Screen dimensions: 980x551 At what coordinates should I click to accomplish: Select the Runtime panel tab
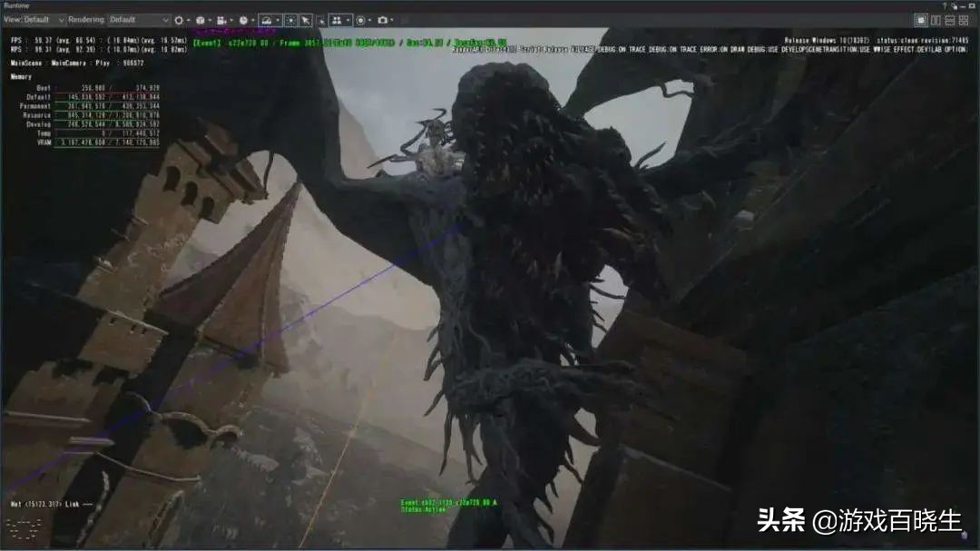tap(15, 5)
